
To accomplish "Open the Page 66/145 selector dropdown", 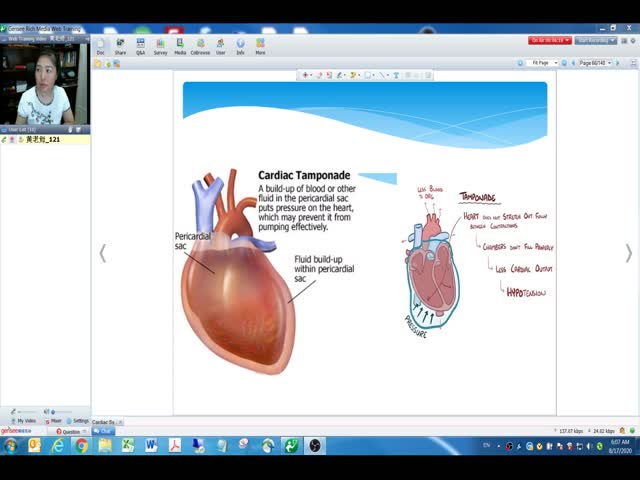I will click(x=595, y=63).
